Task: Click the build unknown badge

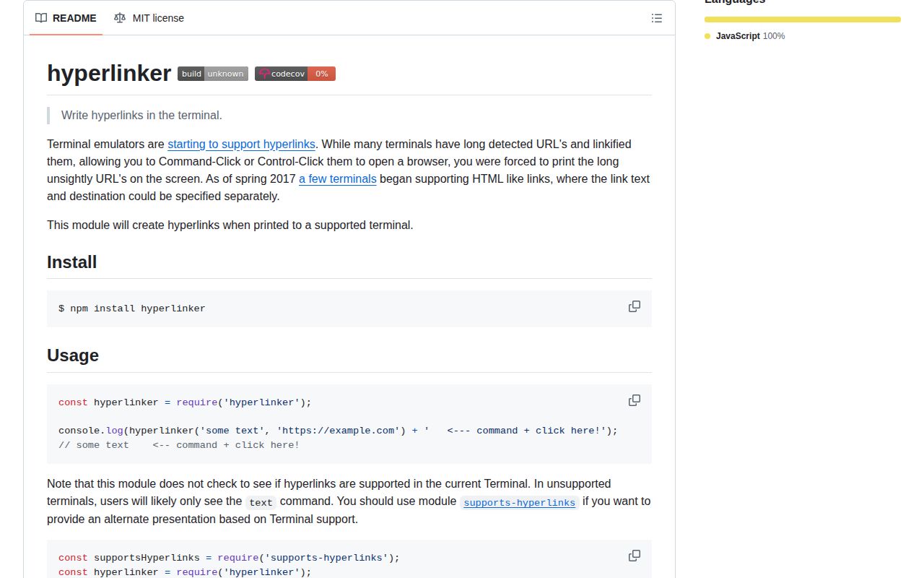Action: point(213,74)
